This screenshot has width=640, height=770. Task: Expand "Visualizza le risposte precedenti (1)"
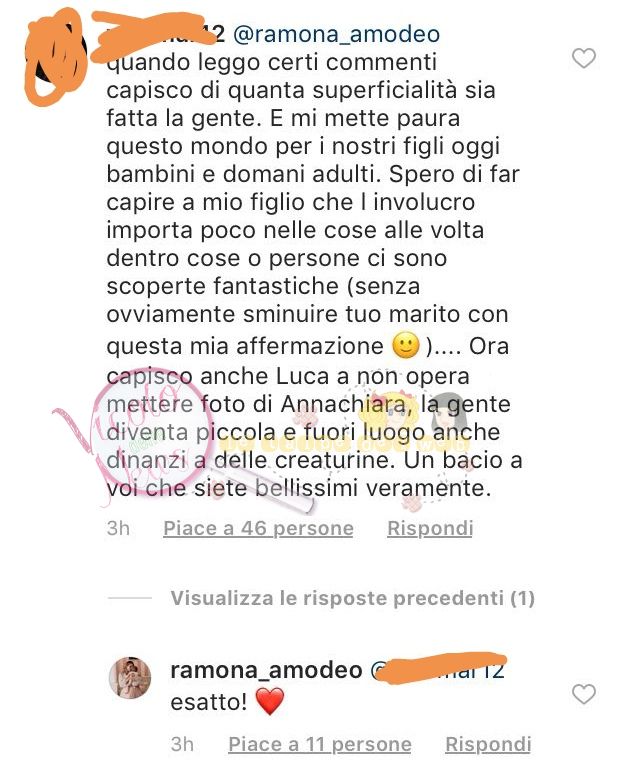pyautogui.click(x=352, y=598)
